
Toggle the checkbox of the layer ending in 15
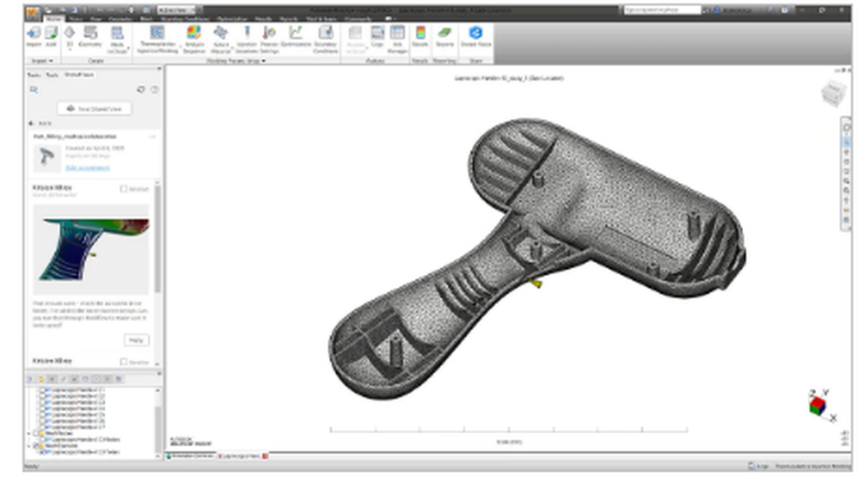[42, 415]
